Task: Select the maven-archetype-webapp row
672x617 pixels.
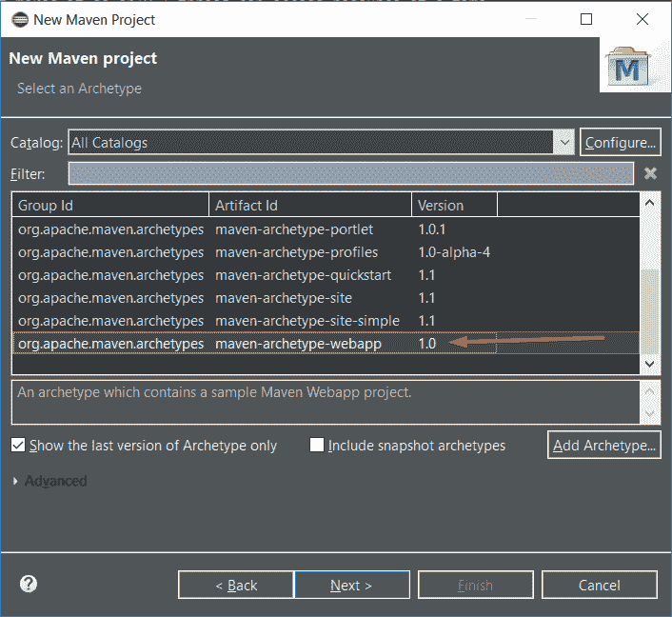Action: coord(326,344)
